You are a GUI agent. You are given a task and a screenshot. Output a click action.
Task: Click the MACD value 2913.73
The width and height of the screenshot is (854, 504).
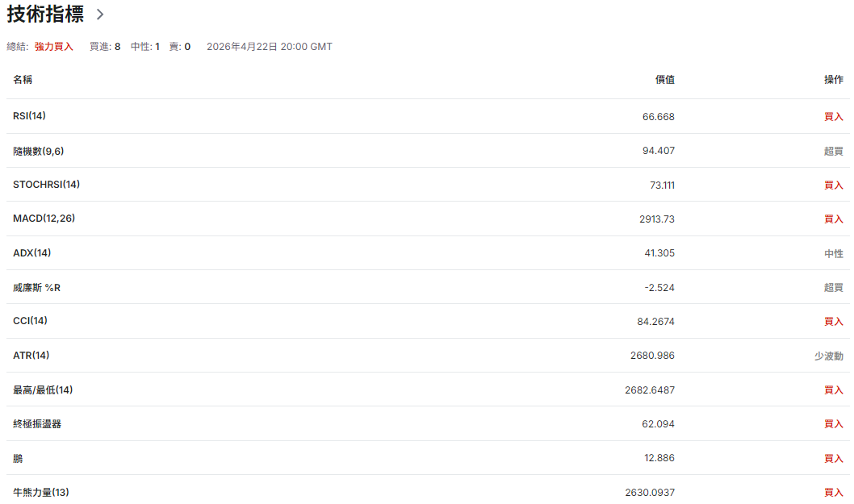[x=657, y=219]
